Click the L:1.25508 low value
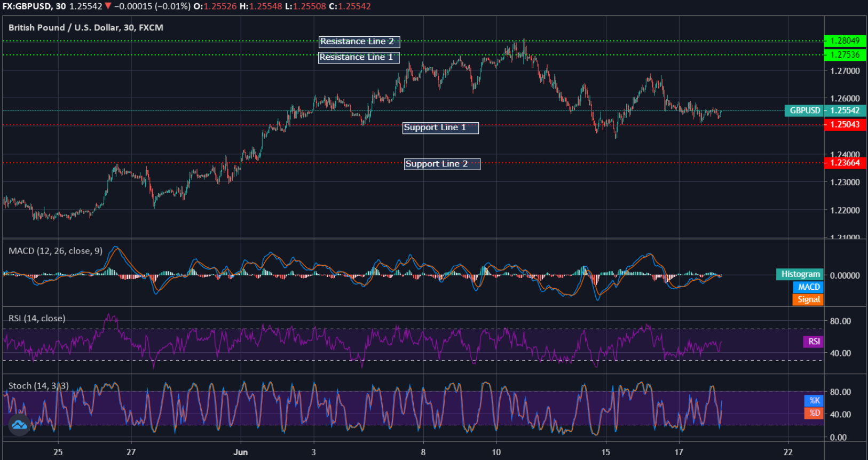The height and width of the screenshot is (460, 868). click(305, 6)
